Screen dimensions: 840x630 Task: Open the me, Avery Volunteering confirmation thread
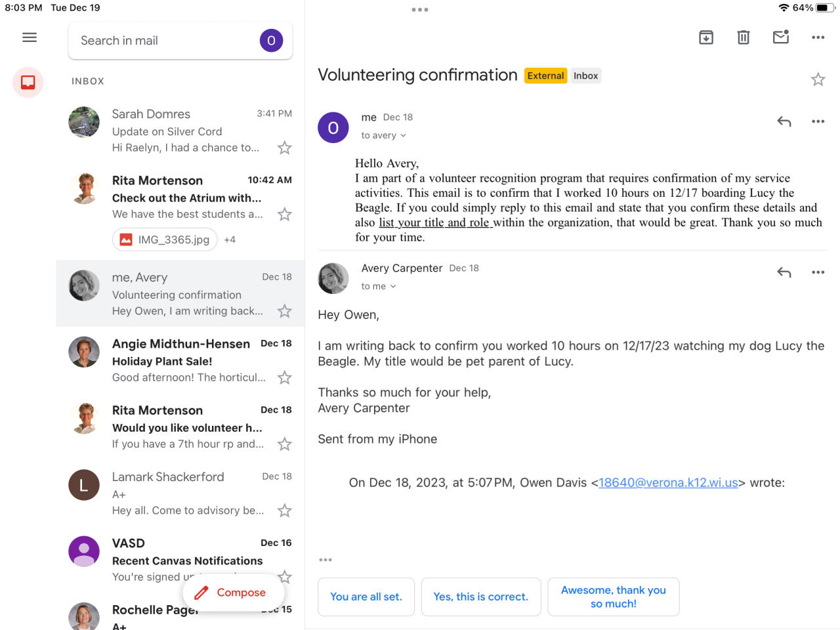click(x=180, y=294)
